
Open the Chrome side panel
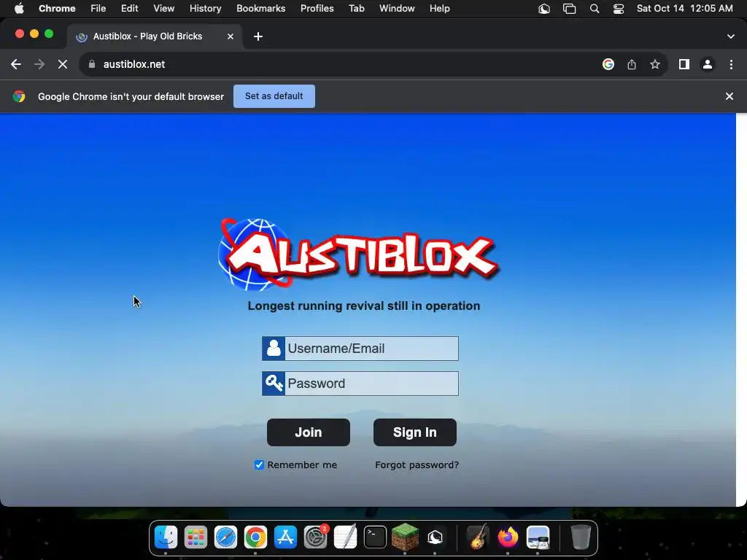[684, 64]
